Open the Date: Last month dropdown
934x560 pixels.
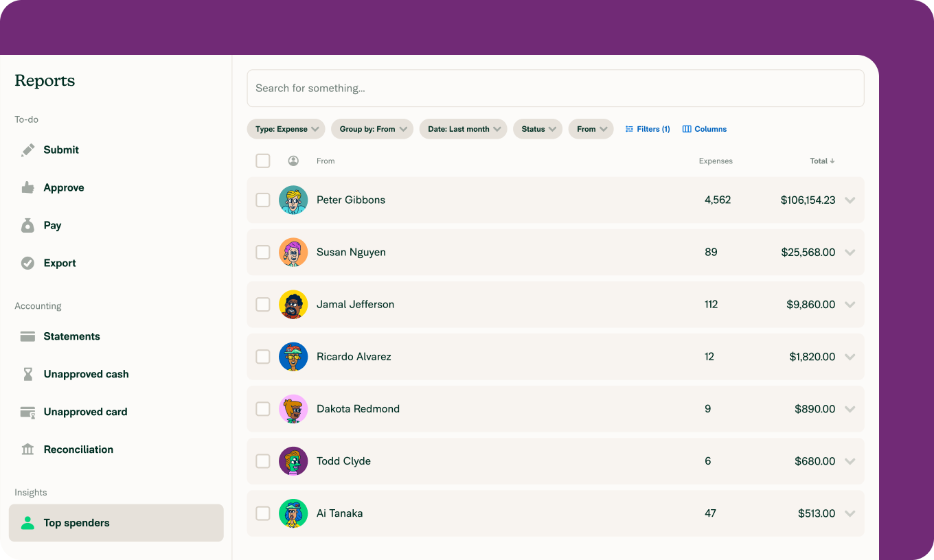(x=463, y=128)
